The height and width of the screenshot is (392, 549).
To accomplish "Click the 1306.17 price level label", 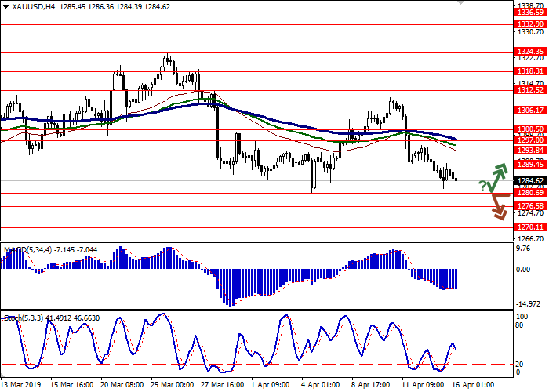I will [529, 111].
